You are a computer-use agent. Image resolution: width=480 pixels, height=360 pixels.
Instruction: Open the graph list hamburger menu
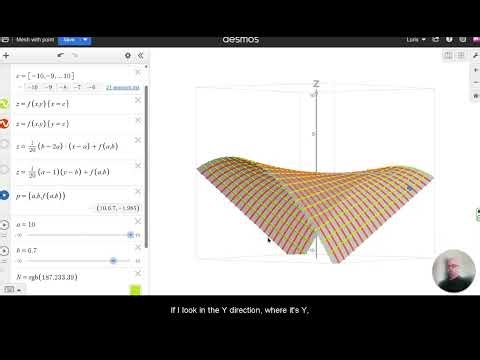(x=5, y=40)
